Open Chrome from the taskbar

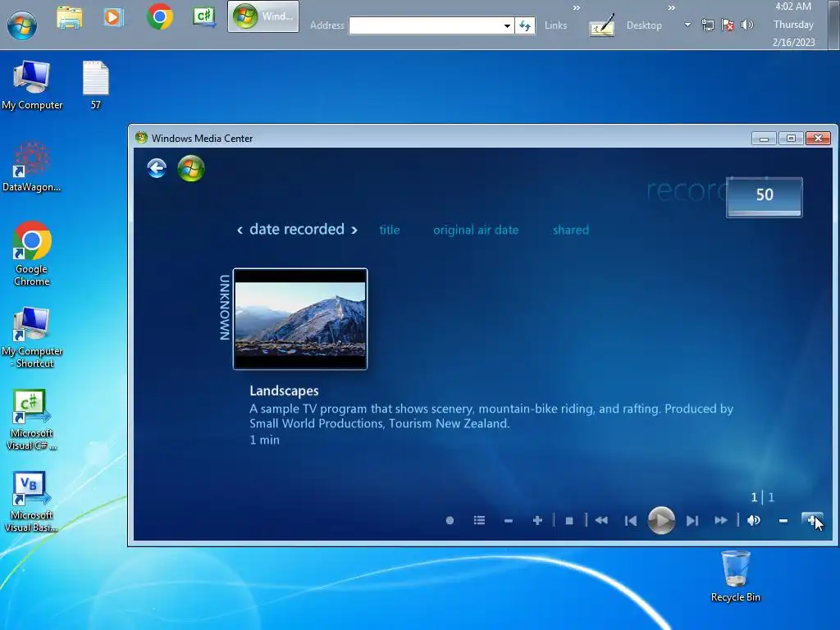(x=160, y=16)
